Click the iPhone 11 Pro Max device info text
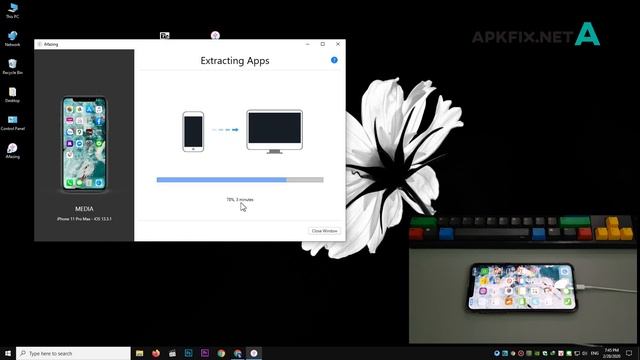The height and width of the screenshot is (360, 640). pos(84,219)
